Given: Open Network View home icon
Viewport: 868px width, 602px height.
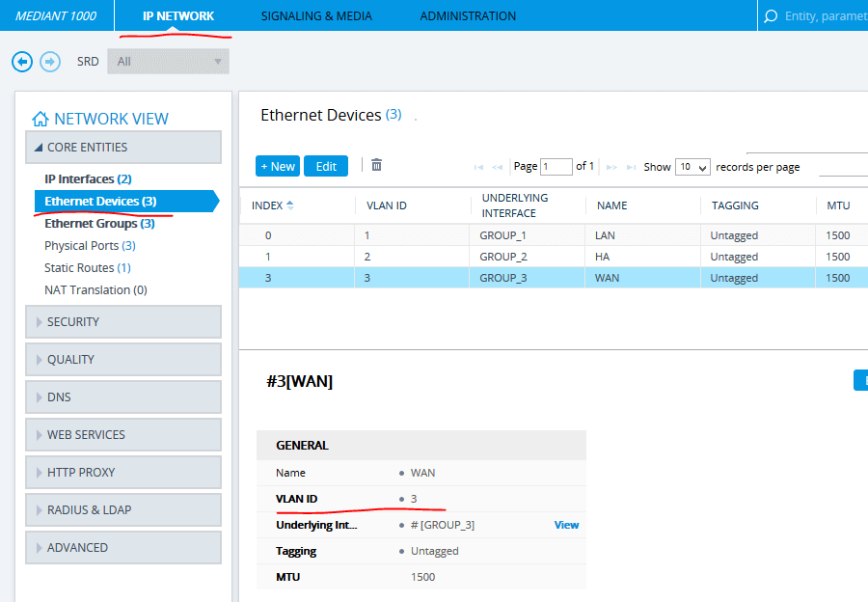Looking at the screenshot, I should [40, 119].
